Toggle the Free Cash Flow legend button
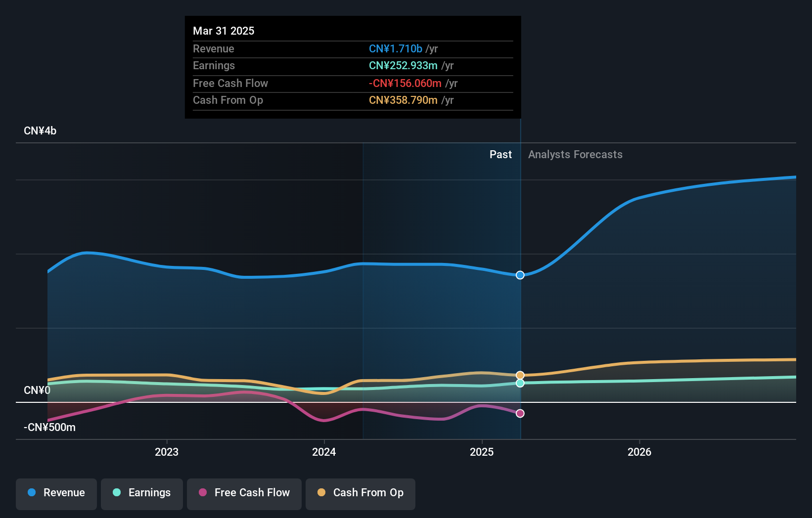This screenshot has height=518, width=812. click(244, 494)
